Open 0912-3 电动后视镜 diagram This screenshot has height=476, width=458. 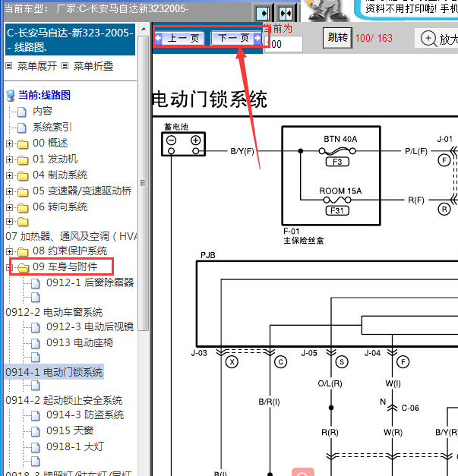[x=90, y=326]
